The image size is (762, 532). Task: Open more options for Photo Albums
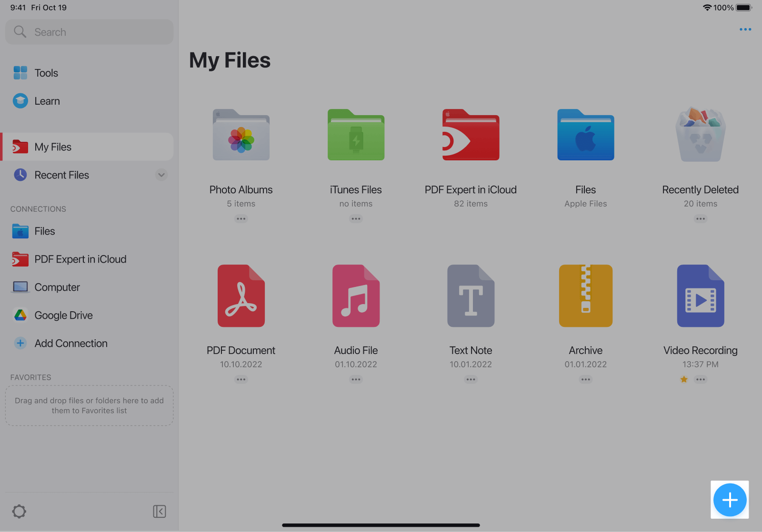click(241, 219)
